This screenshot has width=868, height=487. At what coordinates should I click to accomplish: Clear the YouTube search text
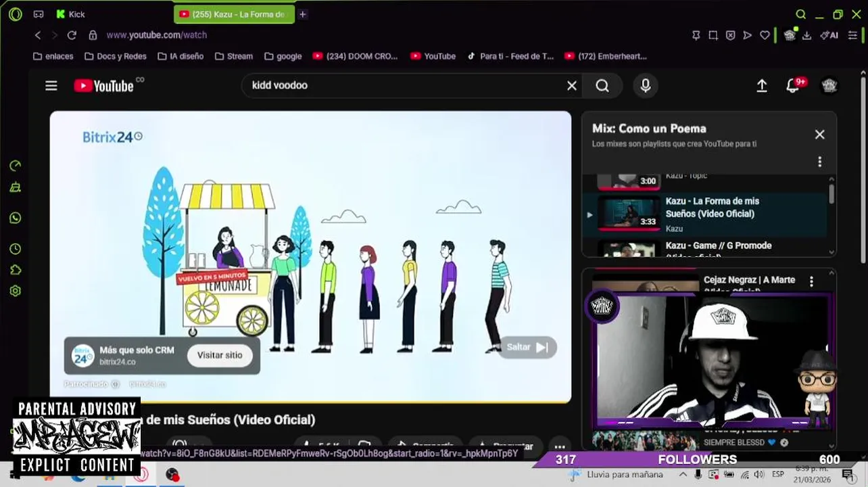coord(572,85)
